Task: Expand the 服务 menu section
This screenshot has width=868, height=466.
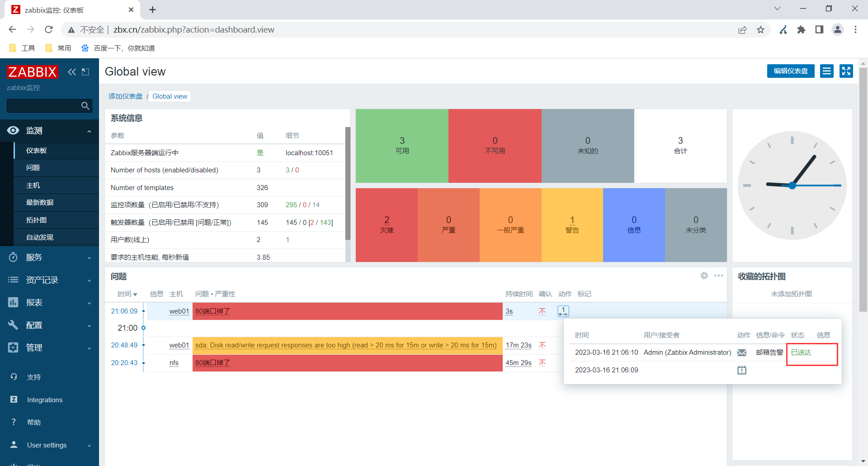Action: tap(89, 258)
